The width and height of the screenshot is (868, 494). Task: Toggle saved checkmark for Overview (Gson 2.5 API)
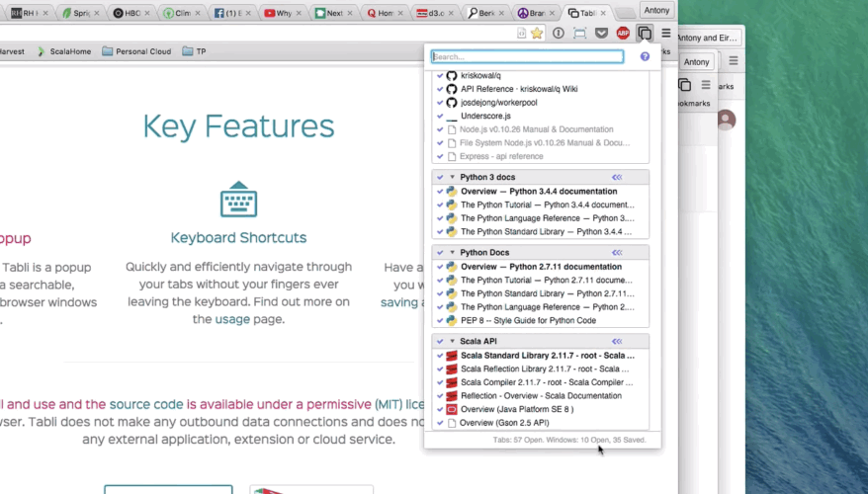[440, 423]
